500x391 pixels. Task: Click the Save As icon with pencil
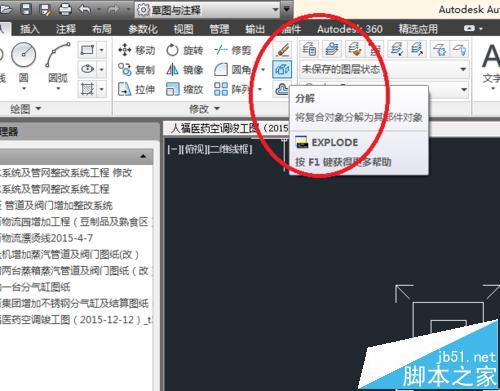point(45,10)
